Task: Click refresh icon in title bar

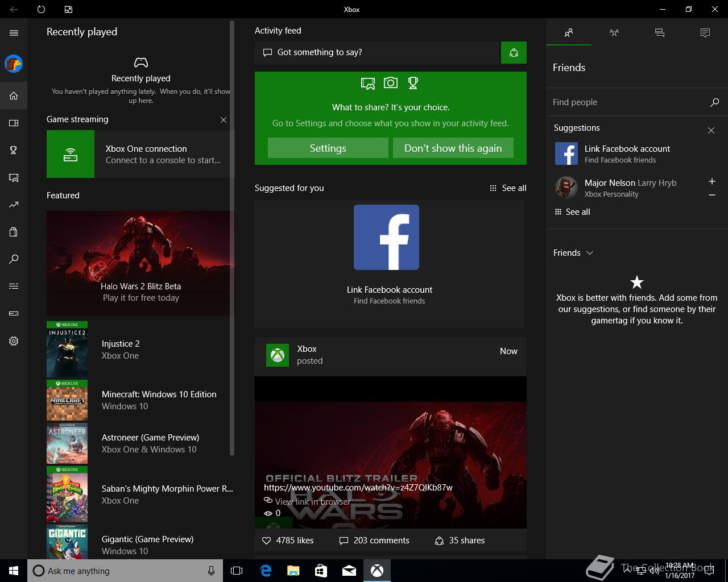Action: [x=41, y=9]
